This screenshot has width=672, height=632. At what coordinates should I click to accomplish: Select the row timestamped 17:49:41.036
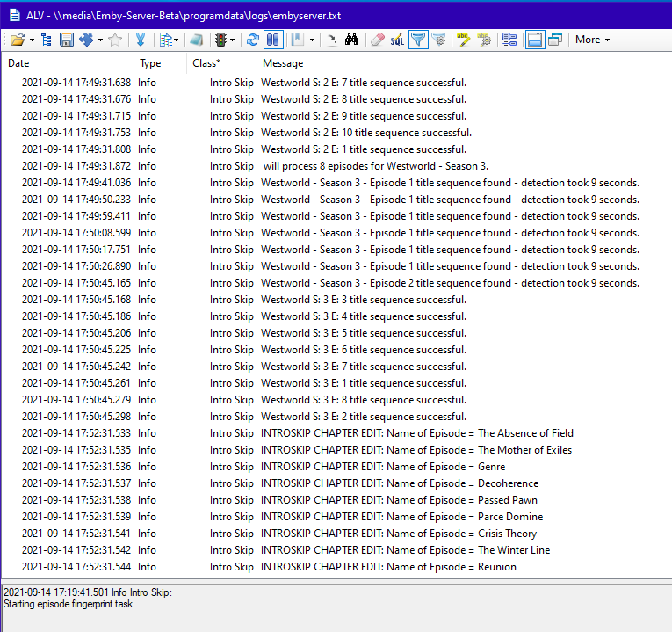[336, 183]
